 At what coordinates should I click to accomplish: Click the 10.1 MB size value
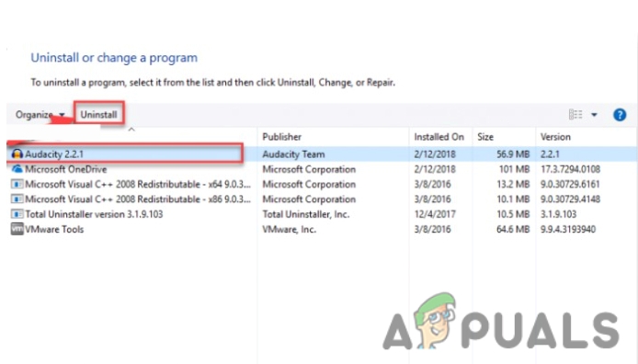513,199
